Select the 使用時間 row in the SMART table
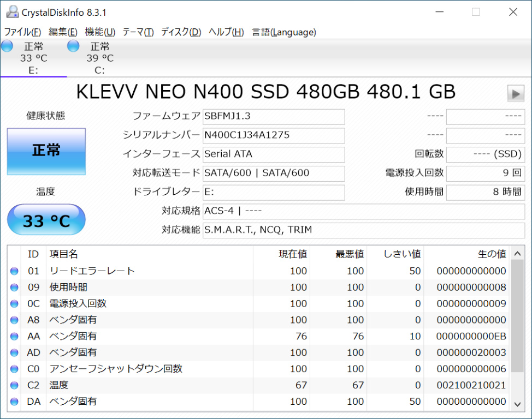The image size is (532, 419). click(x=258, y=288)
